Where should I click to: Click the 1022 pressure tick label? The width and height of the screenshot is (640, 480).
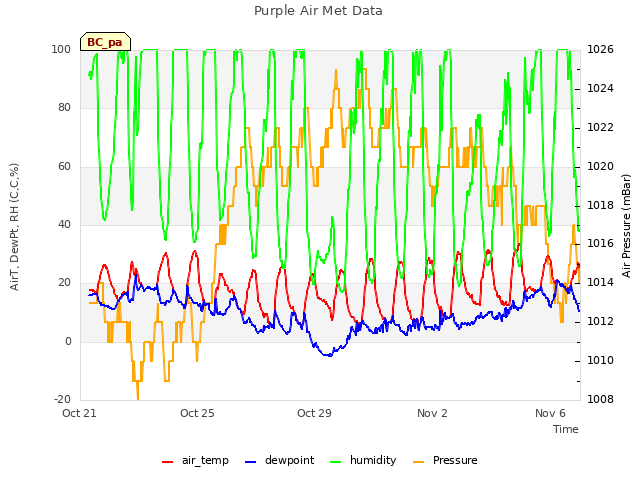pos(600,127)
